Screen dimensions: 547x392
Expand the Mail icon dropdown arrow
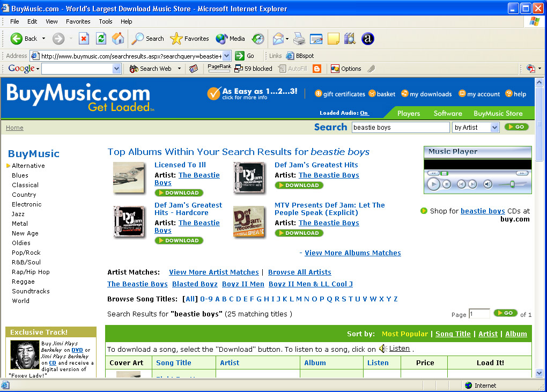click(x=287, y=39)
